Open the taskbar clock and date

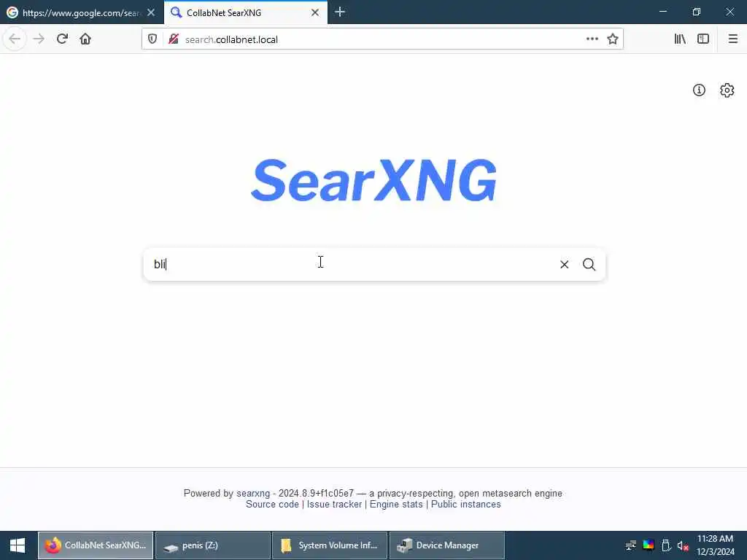coord(715,545)
